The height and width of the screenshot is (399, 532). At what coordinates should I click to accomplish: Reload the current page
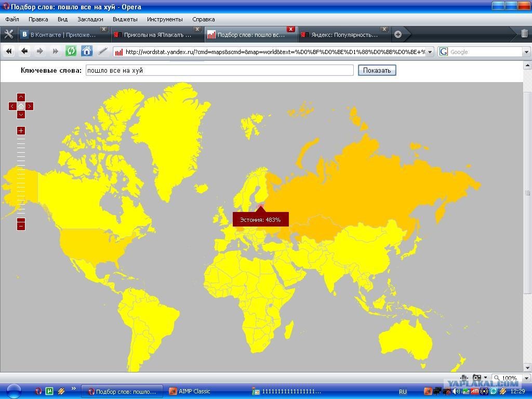point(71,51)
